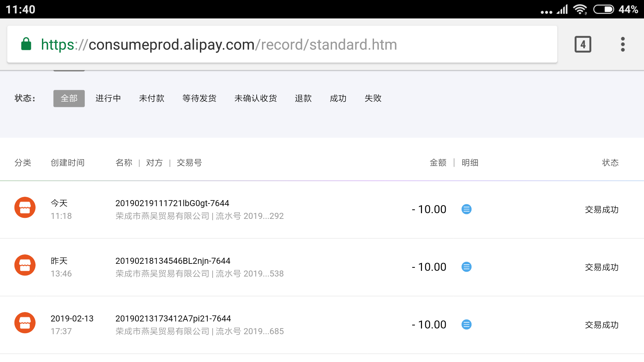Viewport: 644px width, 362px height.
Task: Click the -10.00 amount of the 2019-02-13 transaction
Action: (x=429, y=324)
